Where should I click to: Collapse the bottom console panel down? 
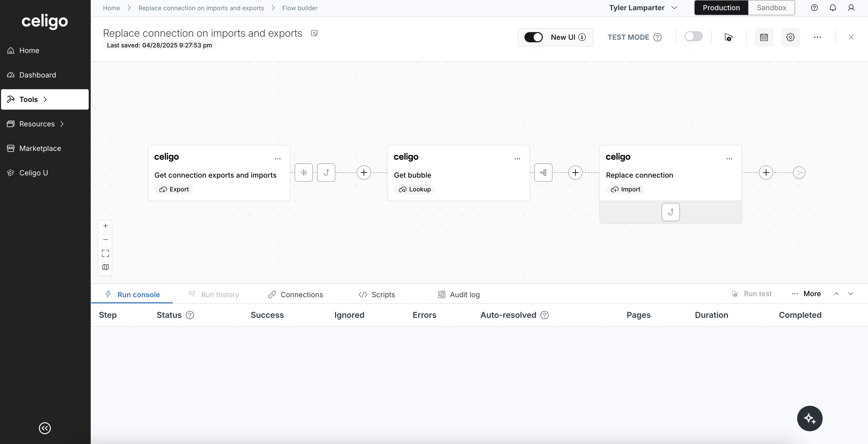[850, 294]
